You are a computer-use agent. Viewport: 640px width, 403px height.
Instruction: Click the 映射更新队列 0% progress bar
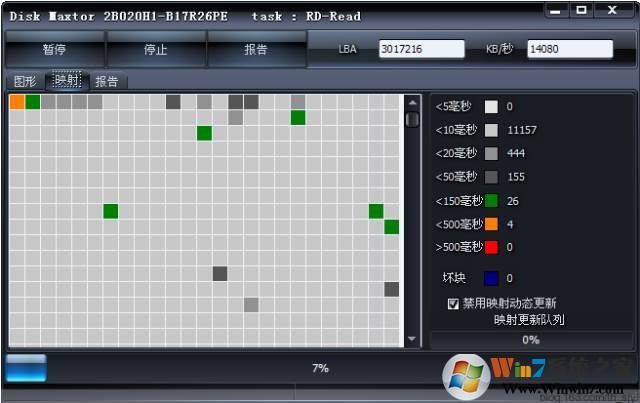(531, 340)
